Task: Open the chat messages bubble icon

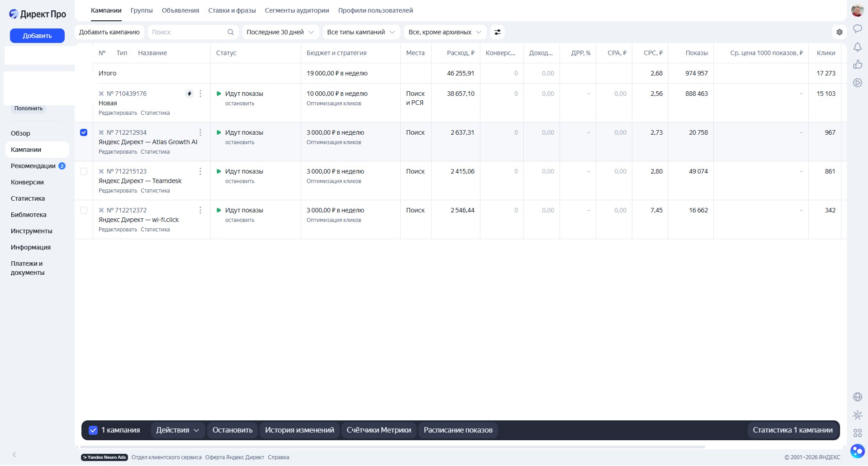Action: (857, 29)
